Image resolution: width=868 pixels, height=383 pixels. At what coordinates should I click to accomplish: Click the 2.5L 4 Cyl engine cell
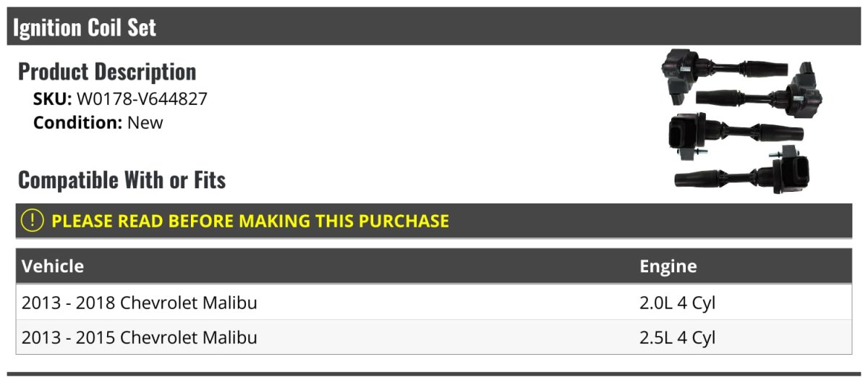678,337
